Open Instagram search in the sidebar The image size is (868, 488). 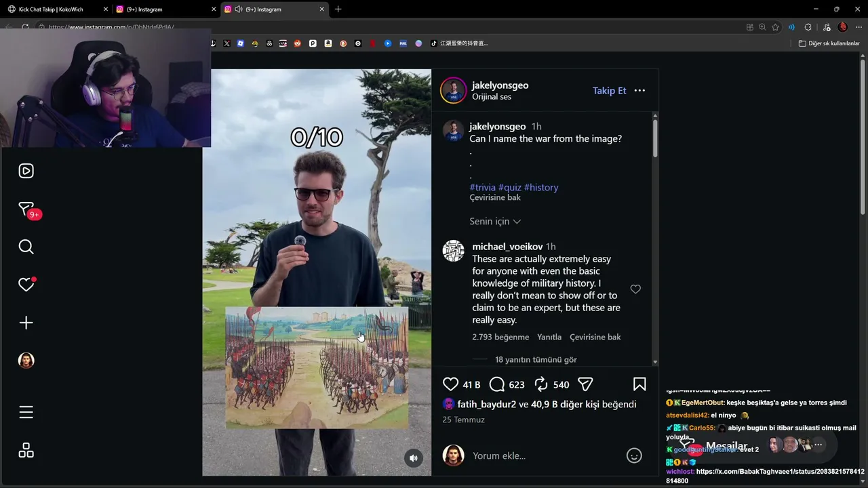[26, 247]
